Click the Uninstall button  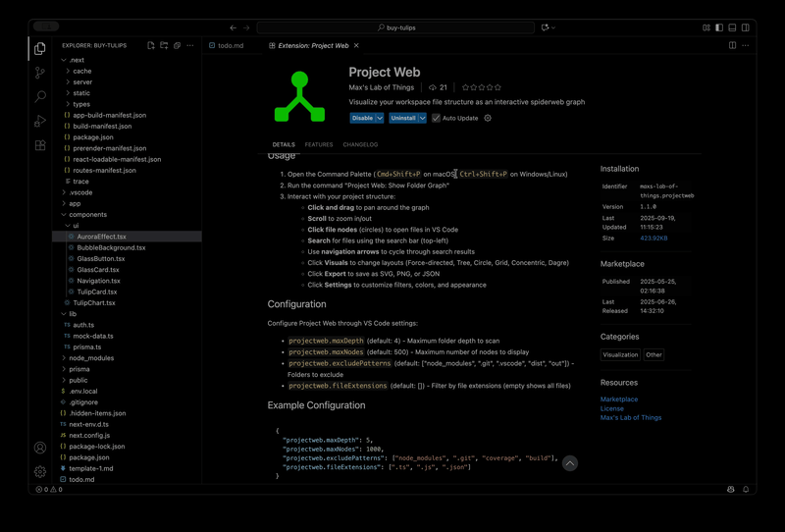point(403,118)
